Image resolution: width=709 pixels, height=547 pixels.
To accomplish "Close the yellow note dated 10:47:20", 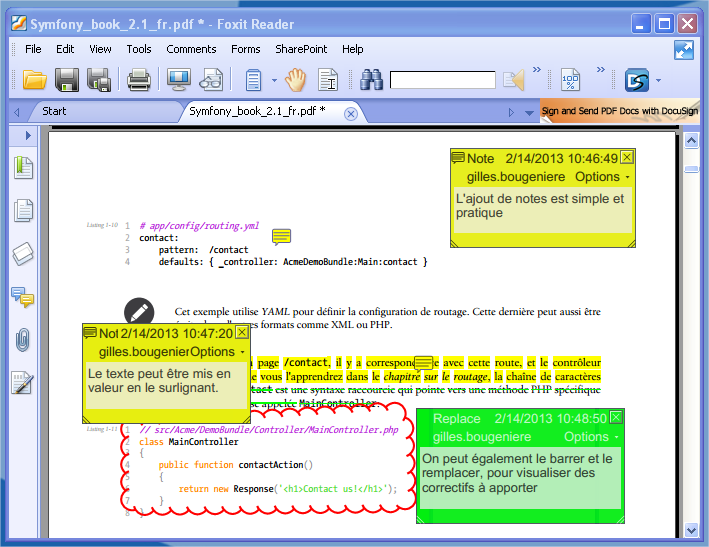I will pos(242,332).
